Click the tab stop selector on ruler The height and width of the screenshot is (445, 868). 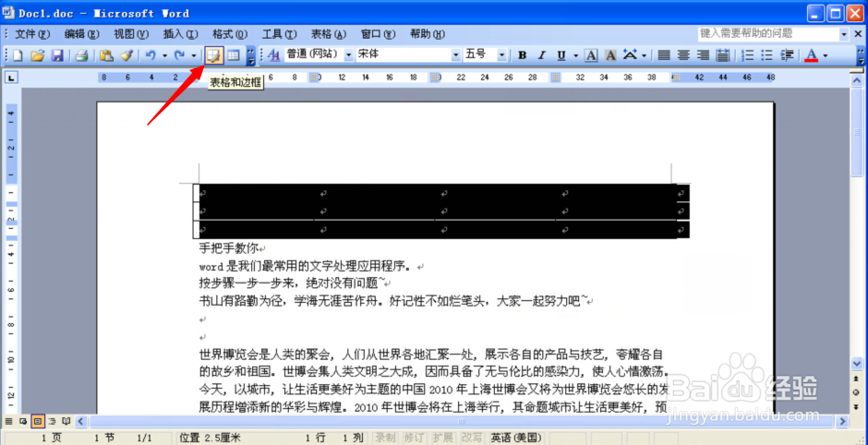11,78
